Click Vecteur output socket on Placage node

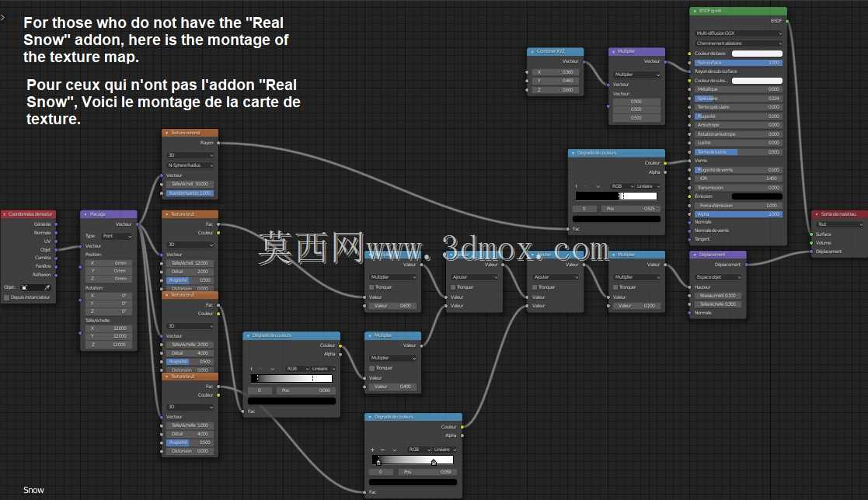pos(138,224)
